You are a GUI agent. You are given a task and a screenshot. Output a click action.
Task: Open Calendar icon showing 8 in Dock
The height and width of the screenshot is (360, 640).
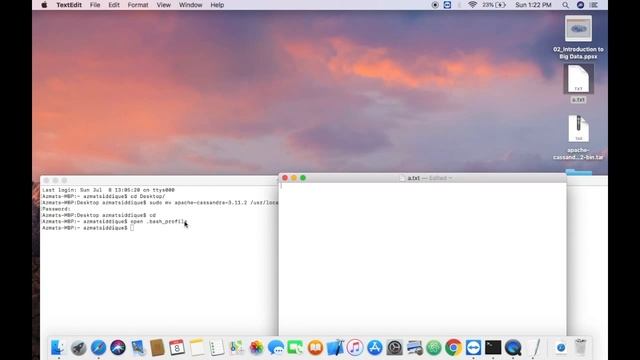[177, 348]
